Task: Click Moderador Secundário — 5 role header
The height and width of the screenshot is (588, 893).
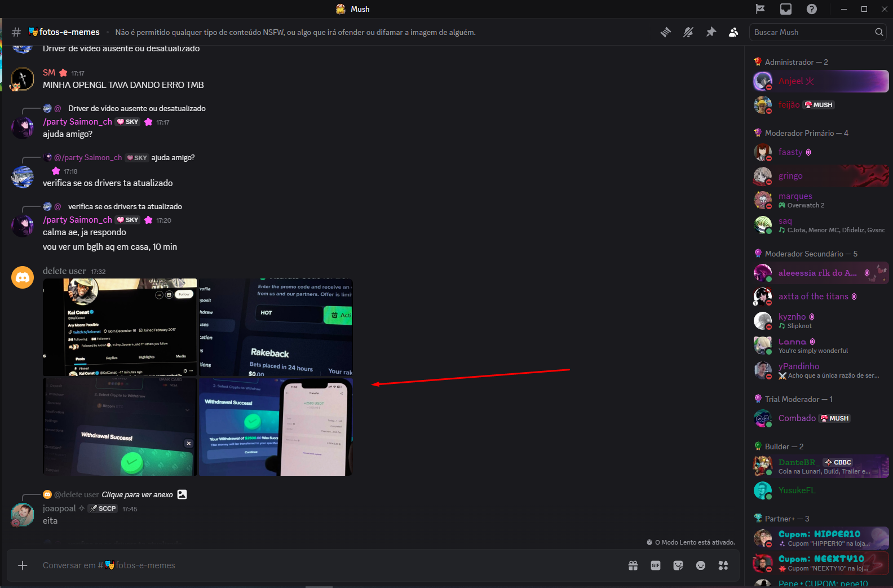Action: 811,254
